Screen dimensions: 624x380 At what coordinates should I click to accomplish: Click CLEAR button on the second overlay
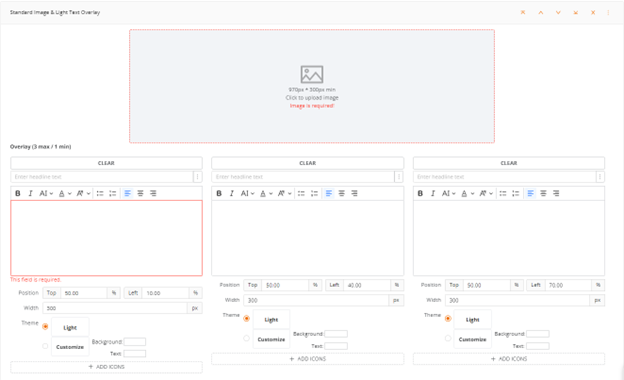308,163
